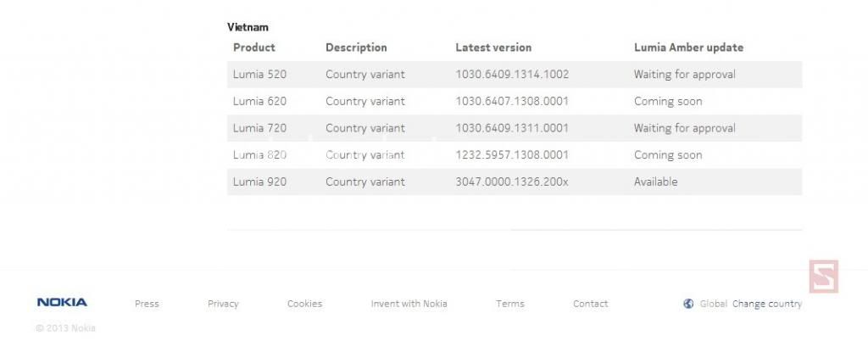
Task: Select the Lumia 920 product cell
Action: click(x=259, y=182)
